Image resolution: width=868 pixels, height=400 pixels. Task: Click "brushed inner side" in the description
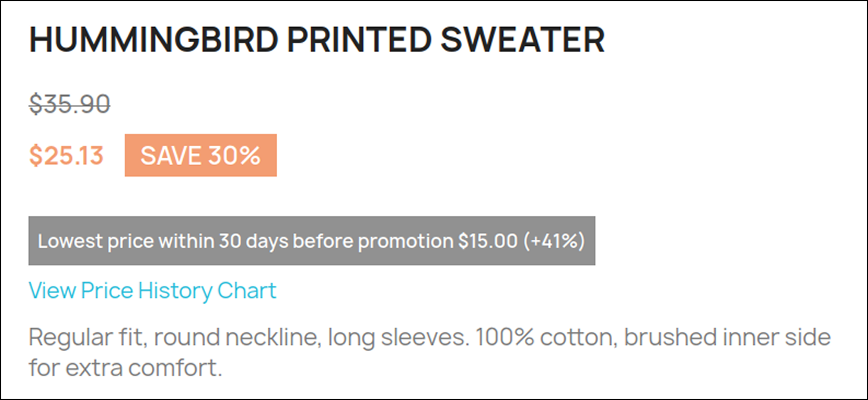(727, 337)
